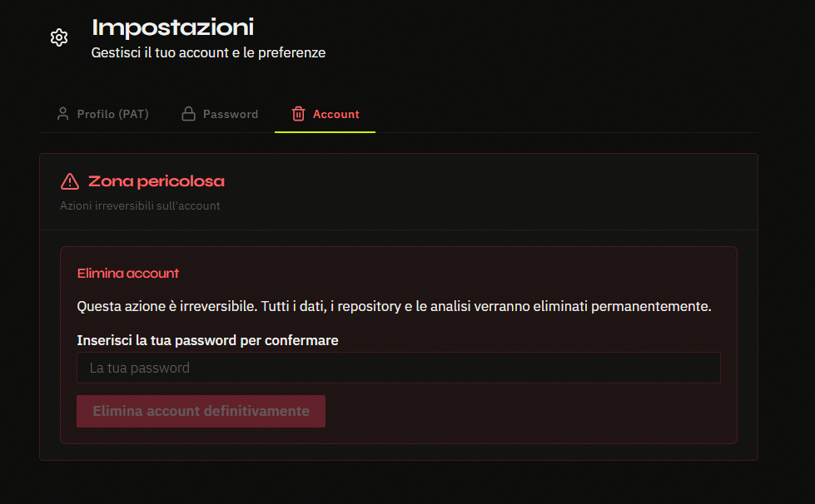Click inside the La tua password field
The height and width of the screenshot is (504, 815).
coord(398,367)
